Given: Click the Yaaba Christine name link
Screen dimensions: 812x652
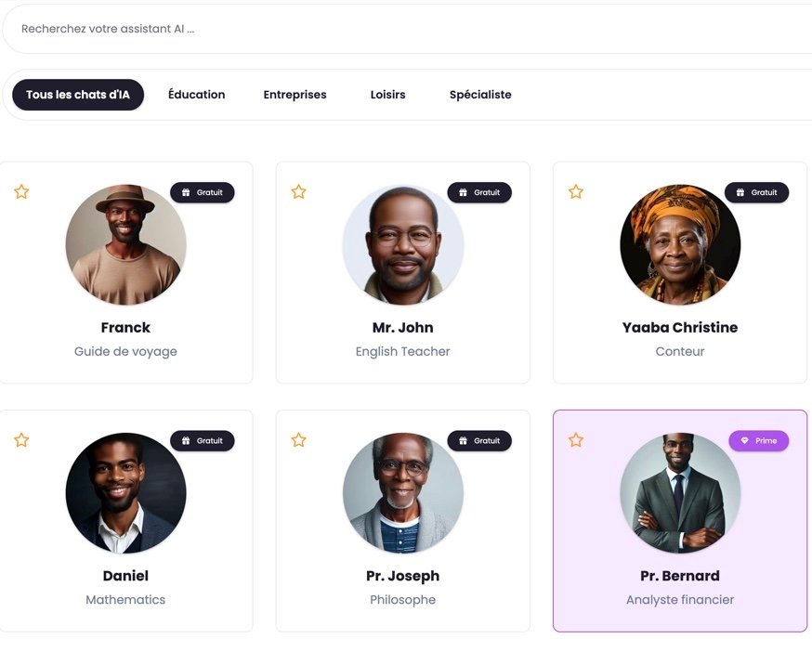Looking at the screenshot, I should coord(680,328).
